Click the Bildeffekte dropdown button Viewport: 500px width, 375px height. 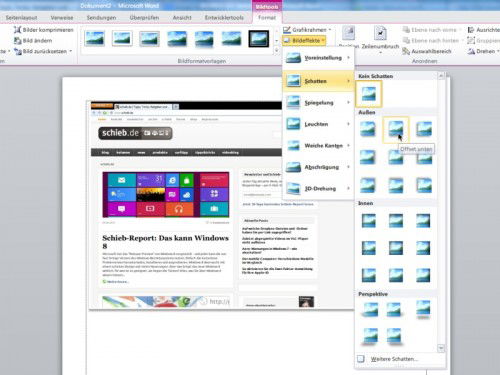(304, 41)
